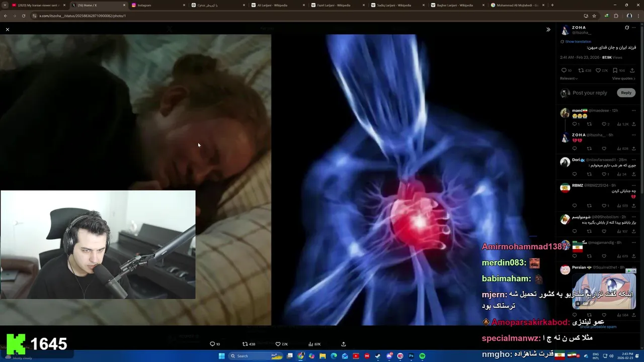The height and width of the screenshot is (362, 644).
Task: Click the Grok icon beside ZOHA's post
Action: [627, 28]
